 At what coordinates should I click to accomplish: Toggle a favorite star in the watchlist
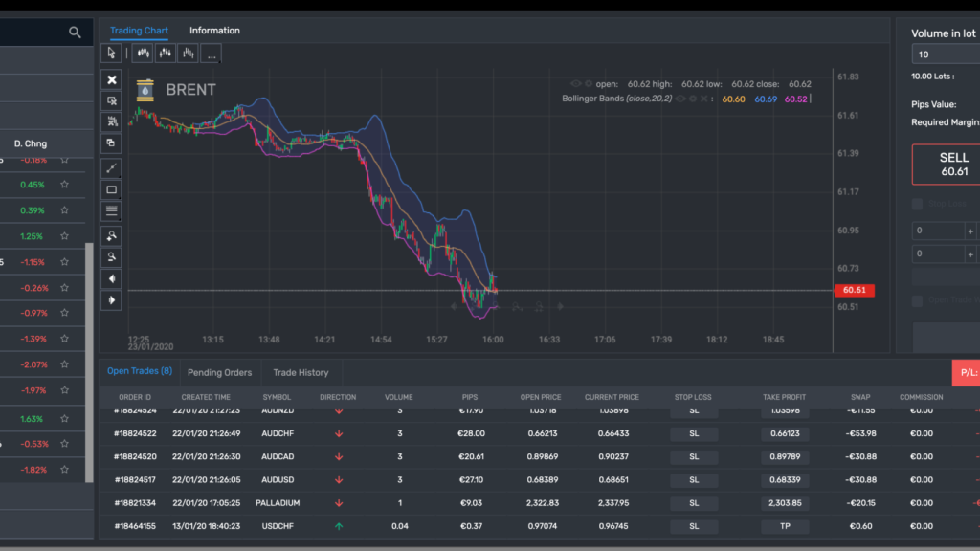click(x=64, y=184)
